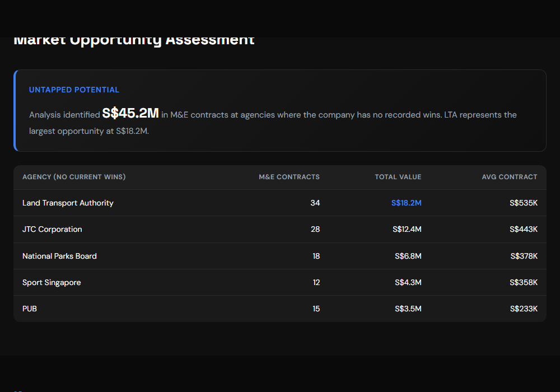The width and height of the screenshot is (560, 392).
Task: Click the S$535K average contract value
Action: [524, 203]
